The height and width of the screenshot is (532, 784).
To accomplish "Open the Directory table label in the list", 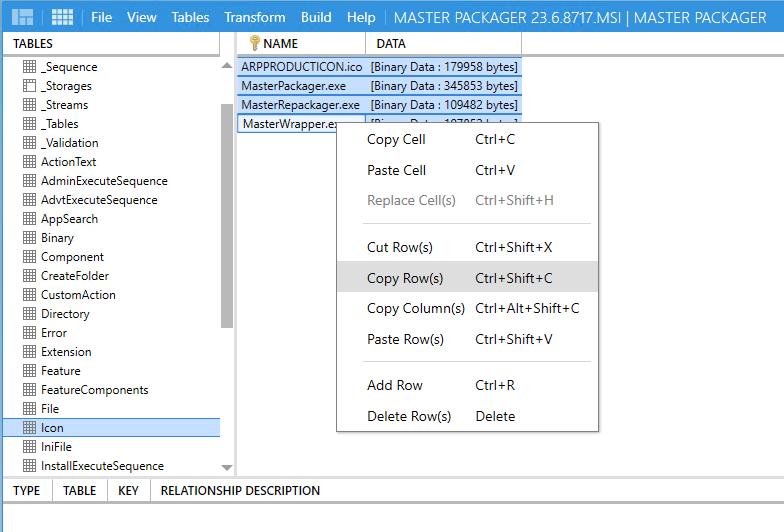I will [x=65, y=314].
